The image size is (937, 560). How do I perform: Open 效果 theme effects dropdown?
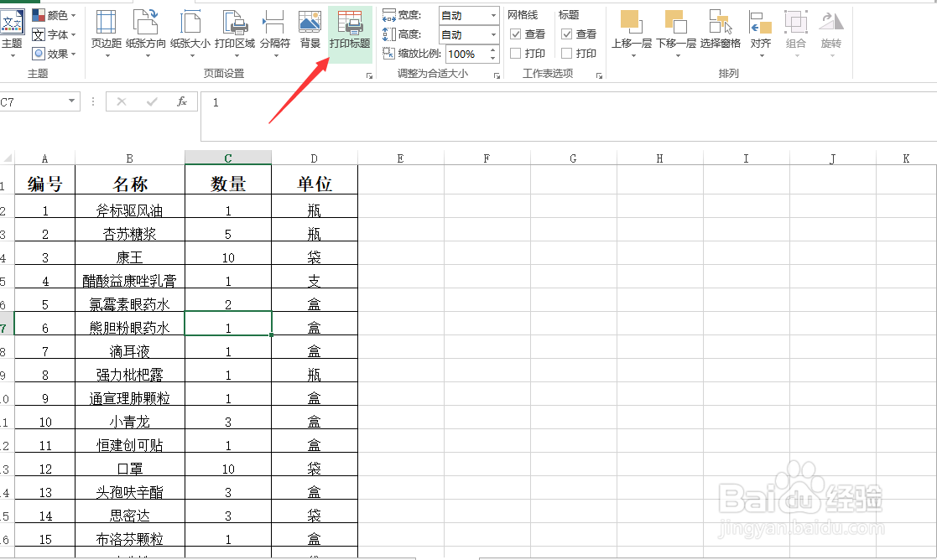tap(54, 54)
